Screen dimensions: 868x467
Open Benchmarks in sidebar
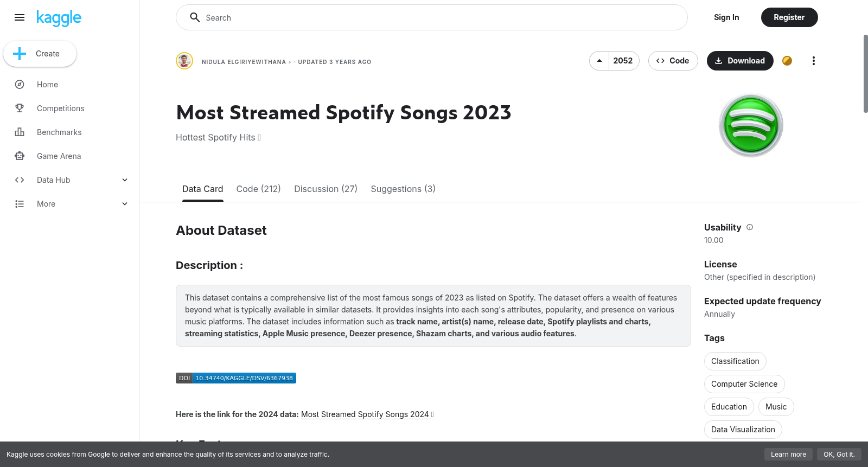[x=59, y=132]
